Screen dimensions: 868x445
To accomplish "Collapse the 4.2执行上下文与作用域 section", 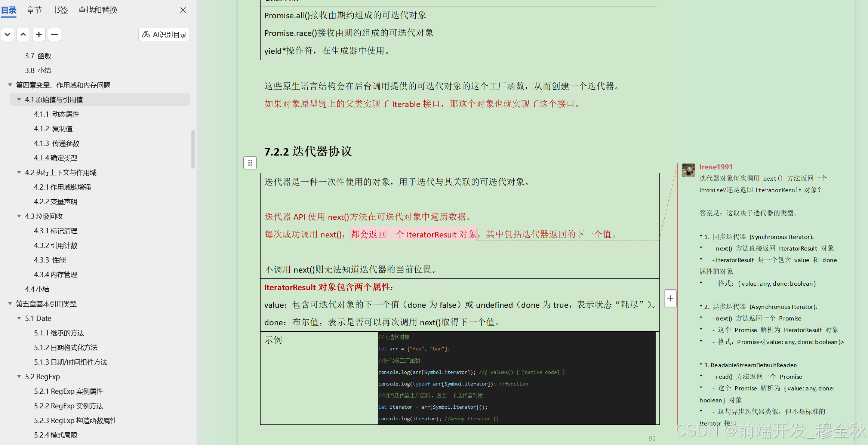I will (x=19, y=172).
